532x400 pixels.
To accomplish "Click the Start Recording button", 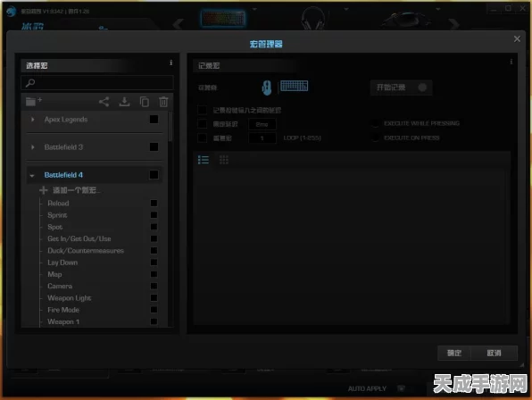I will [401, 87].
